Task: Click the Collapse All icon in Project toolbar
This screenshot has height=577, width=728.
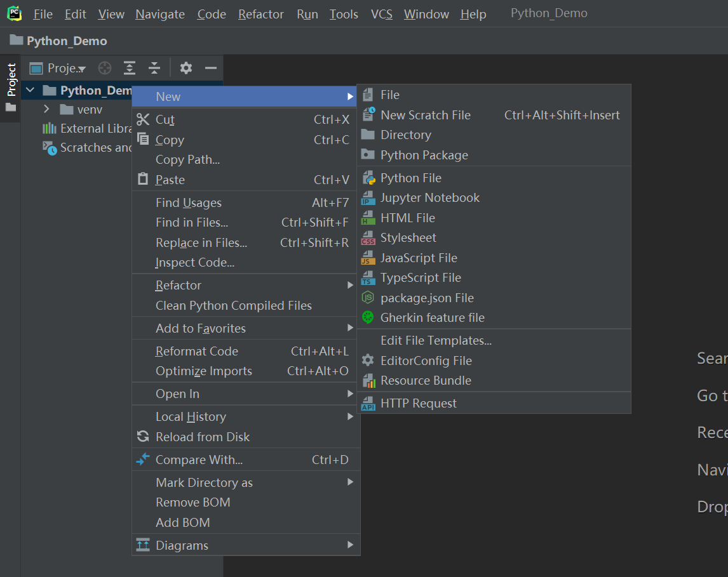Action: pos(154,68)
